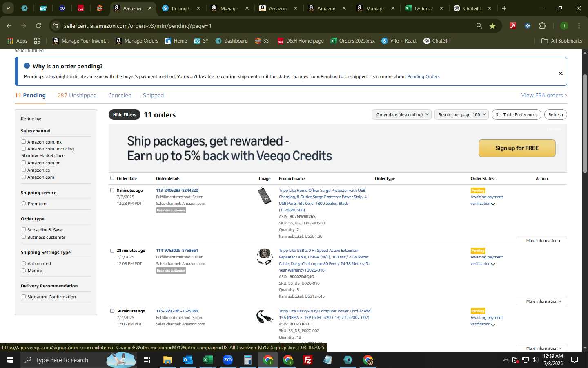Open the tab search dropdown arrow
The height and width of the screenshot is (368, 588).
point(8,8)
